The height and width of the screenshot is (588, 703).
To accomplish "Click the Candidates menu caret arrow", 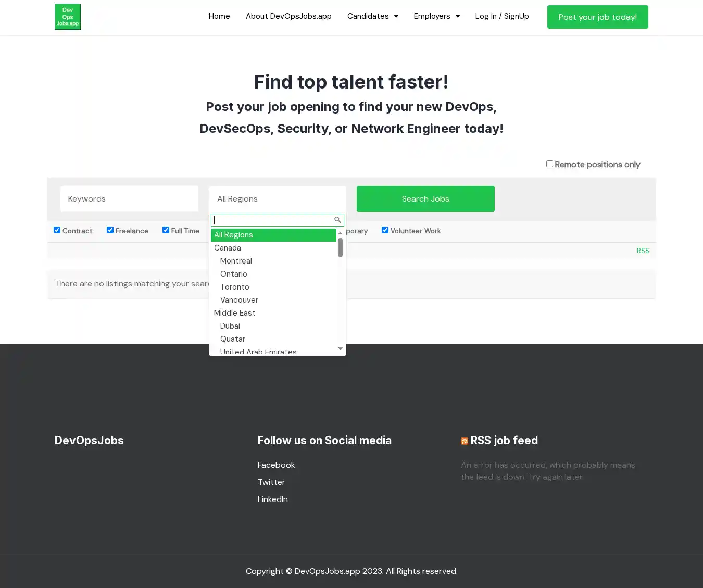I will [x=396, y=16].
